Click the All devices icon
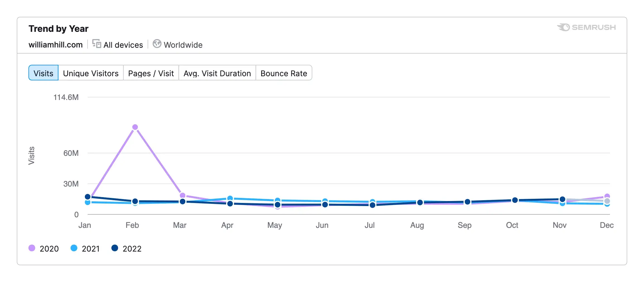Image resolution: width=644 pixels, height=282 pixels. 97,44
